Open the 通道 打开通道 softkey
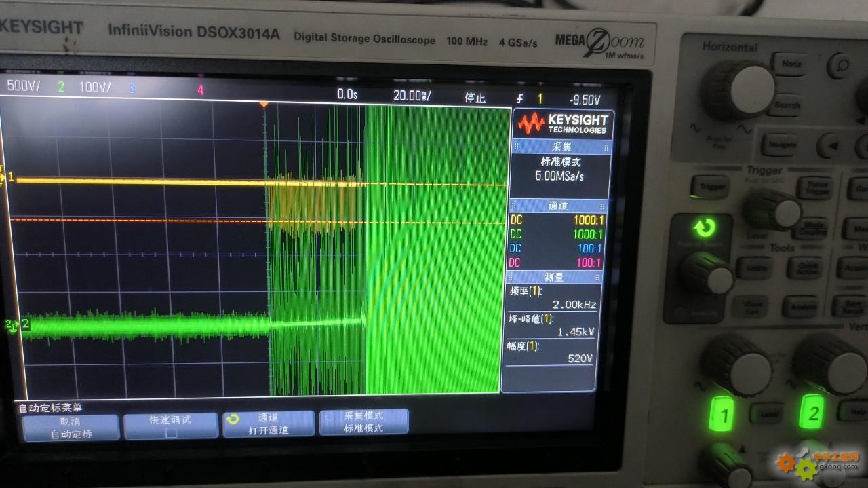 269,424
